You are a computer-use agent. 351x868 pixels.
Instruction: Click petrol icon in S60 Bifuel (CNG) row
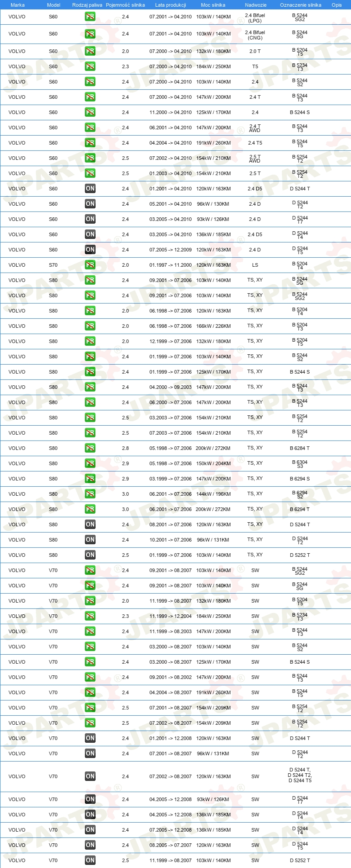90,34
